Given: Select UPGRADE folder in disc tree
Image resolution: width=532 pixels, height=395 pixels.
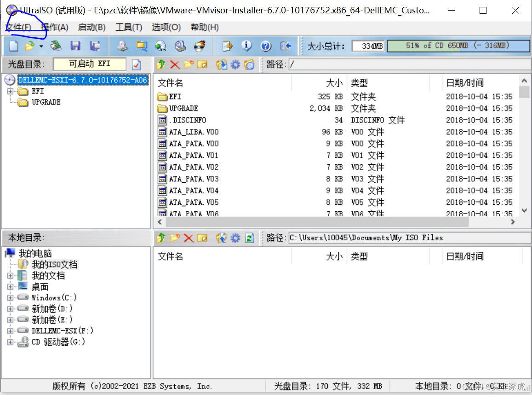Looking at the screenshot, I should click(46, 102).
